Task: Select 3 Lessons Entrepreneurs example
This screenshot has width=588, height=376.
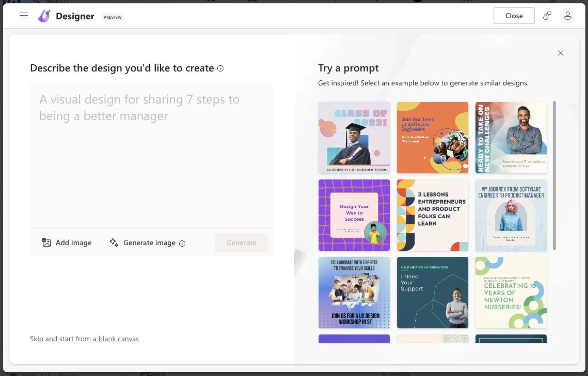Action: [432, 215]
